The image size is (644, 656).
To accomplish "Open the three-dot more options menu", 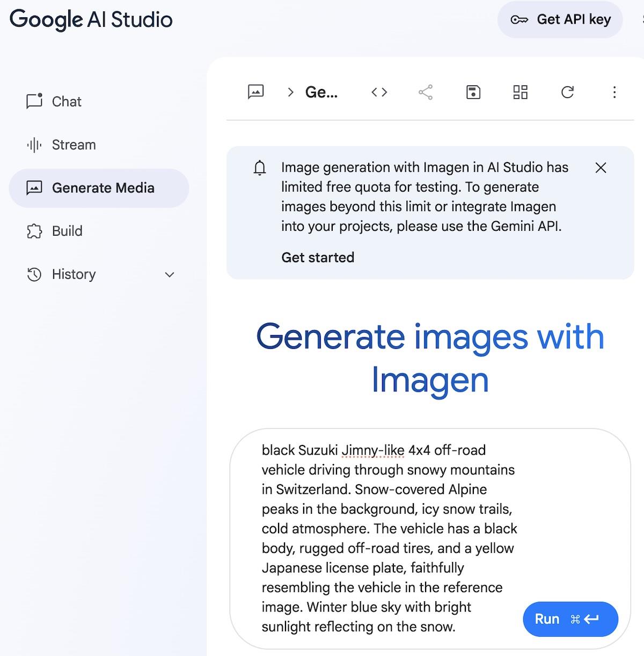I will pyautogui.click(x=614, y=92).
